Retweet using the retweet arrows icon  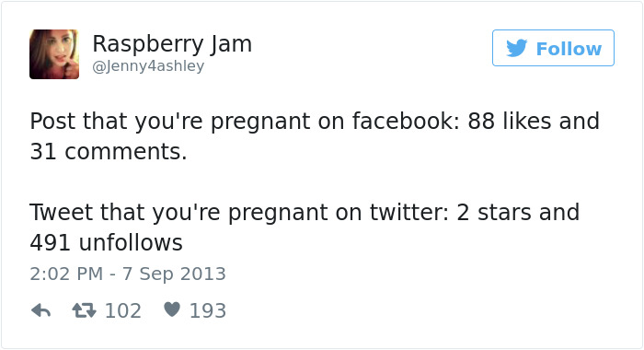(85, 310)
